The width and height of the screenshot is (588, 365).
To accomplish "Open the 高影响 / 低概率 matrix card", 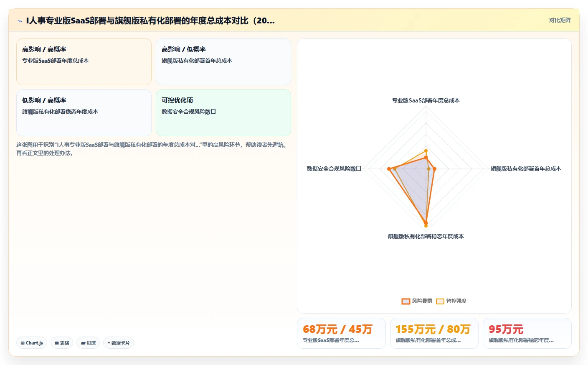I will pyautogui.click(x=223, y=62).
